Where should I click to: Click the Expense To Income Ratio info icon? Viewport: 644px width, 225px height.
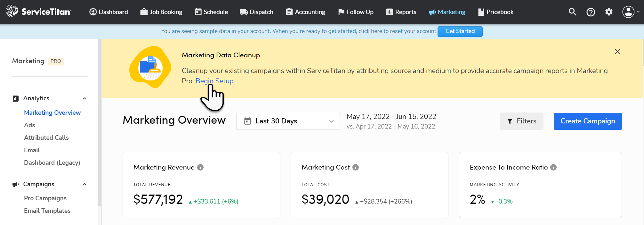553,167
